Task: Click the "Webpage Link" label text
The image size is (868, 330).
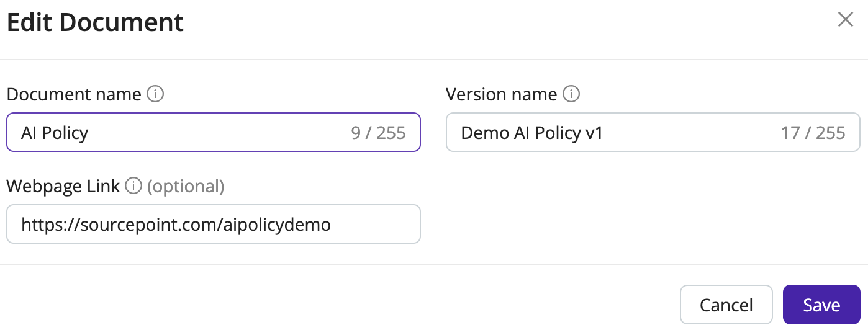Action: point(63,186)
